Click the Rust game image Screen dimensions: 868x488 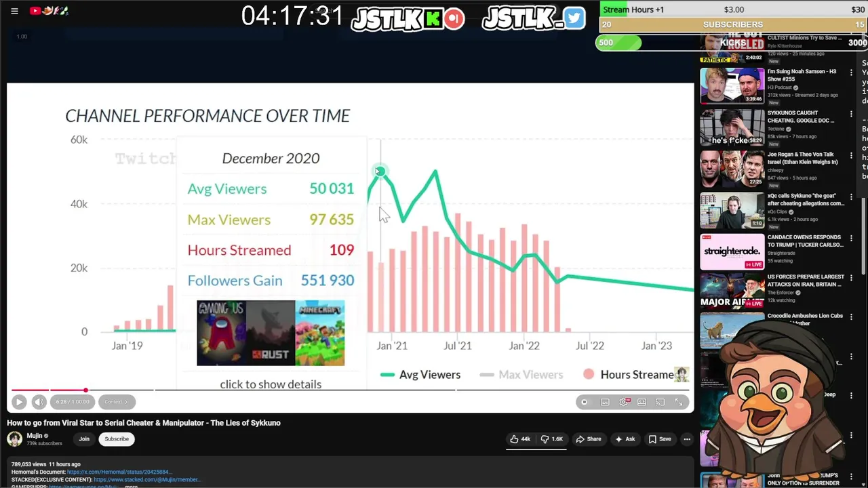(271, 333)
